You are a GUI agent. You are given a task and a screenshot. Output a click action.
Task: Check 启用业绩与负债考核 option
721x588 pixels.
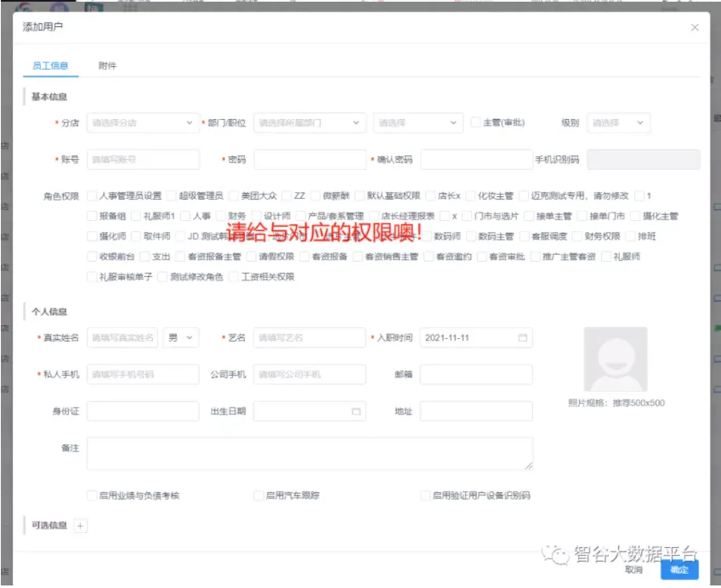[92, 495]
